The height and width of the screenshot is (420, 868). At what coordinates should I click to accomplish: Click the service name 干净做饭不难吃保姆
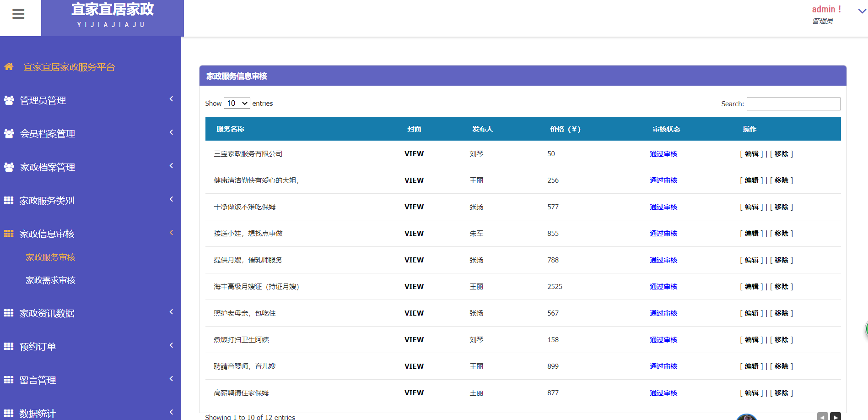click(245, 207)
